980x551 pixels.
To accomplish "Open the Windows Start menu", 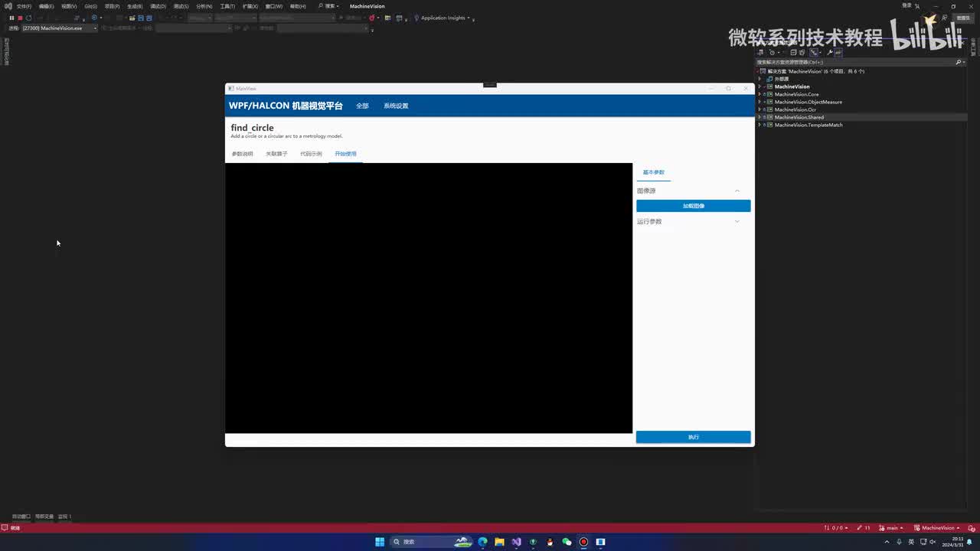I will [x=380, y=542].
